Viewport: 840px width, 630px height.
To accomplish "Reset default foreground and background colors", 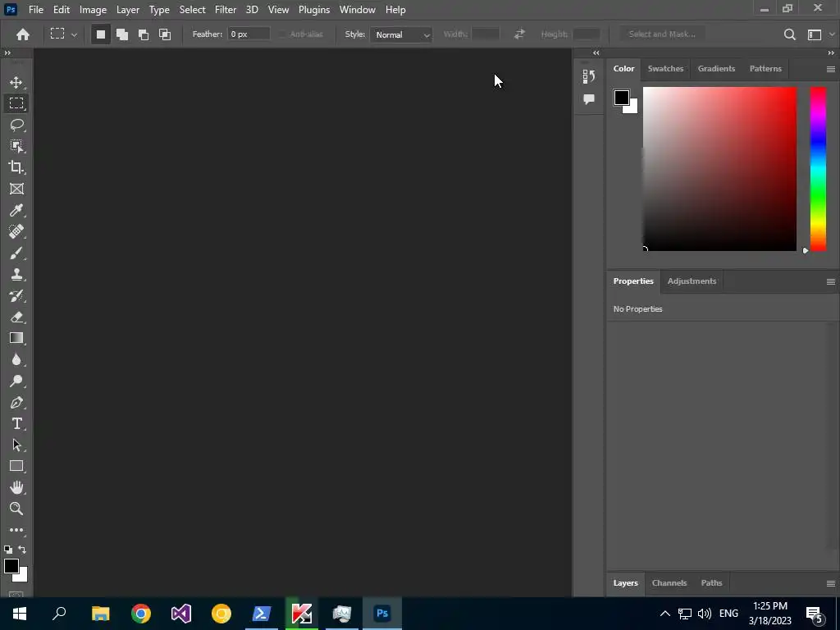I will 8,549.
